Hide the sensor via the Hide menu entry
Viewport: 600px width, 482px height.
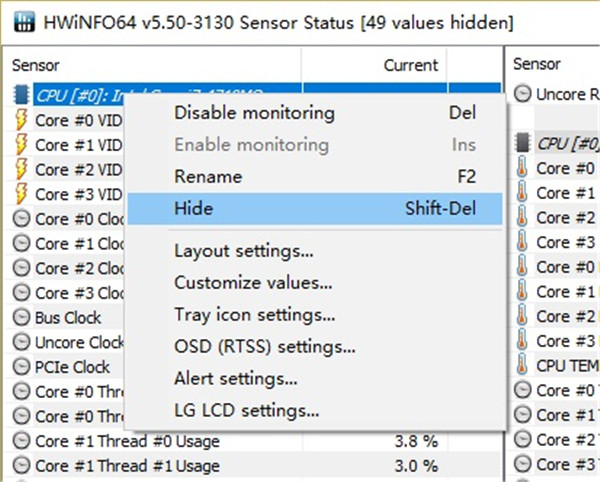(x=194, y=209)
